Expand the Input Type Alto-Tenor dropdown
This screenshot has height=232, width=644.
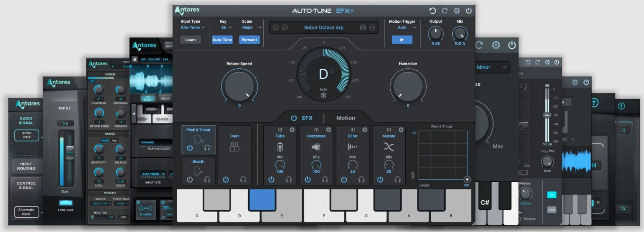coord(193,28)
